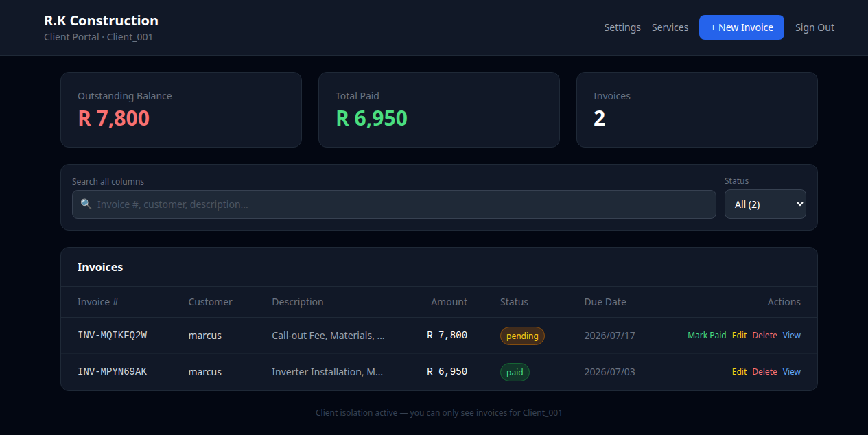Click the Call-out Fee, Materials description
This screenshot has width=868, height=435.
328,336
